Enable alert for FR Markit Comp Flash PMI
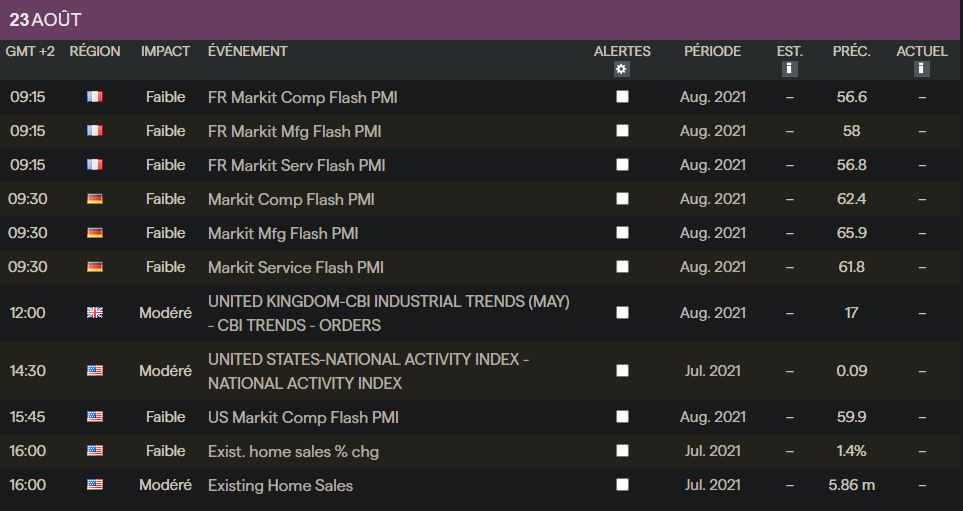The image size is (963, 511). pos(623,97)
